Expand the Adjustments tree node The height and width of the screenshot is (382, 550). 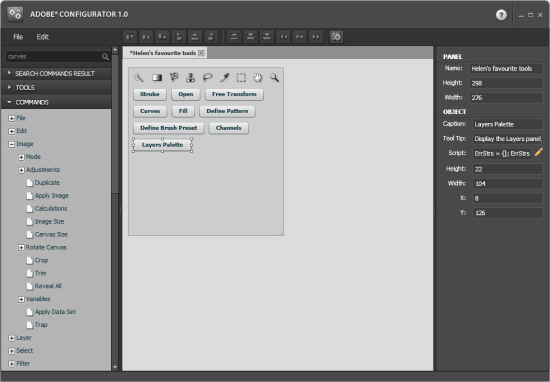click(x=21, y=170)
